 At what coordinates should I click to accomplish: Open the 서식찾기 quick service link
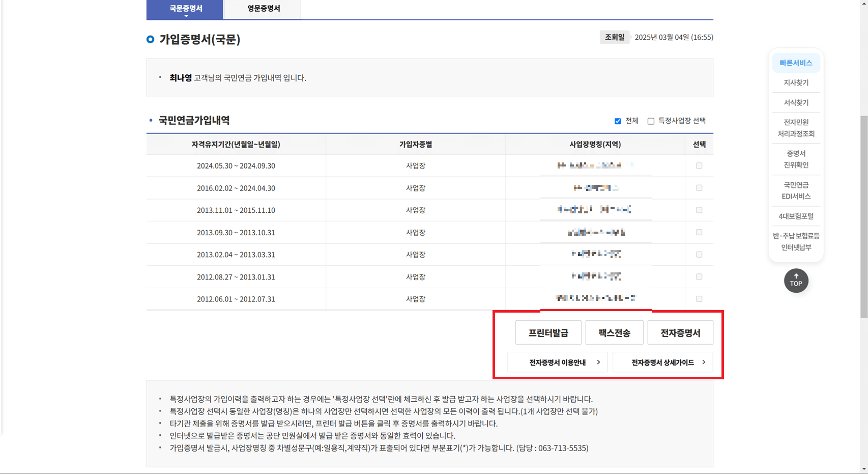(x=796, y=102)
